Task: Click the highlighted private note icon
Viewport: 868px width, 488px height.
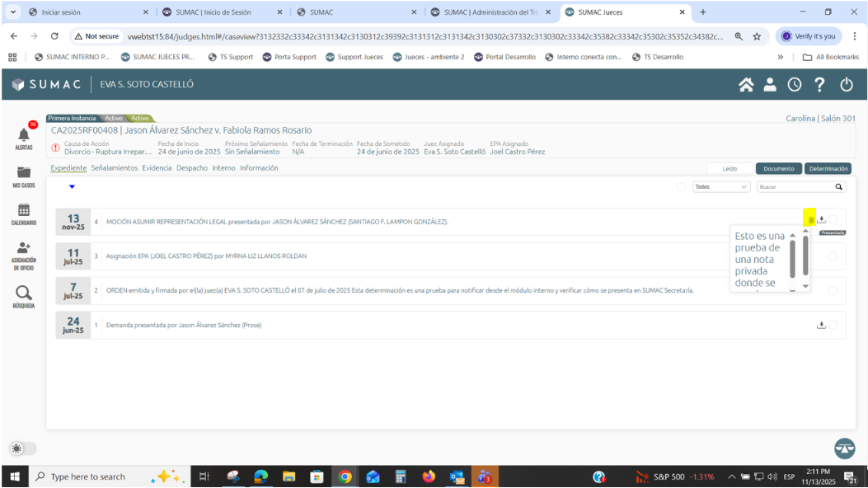Action: point(810,219)
